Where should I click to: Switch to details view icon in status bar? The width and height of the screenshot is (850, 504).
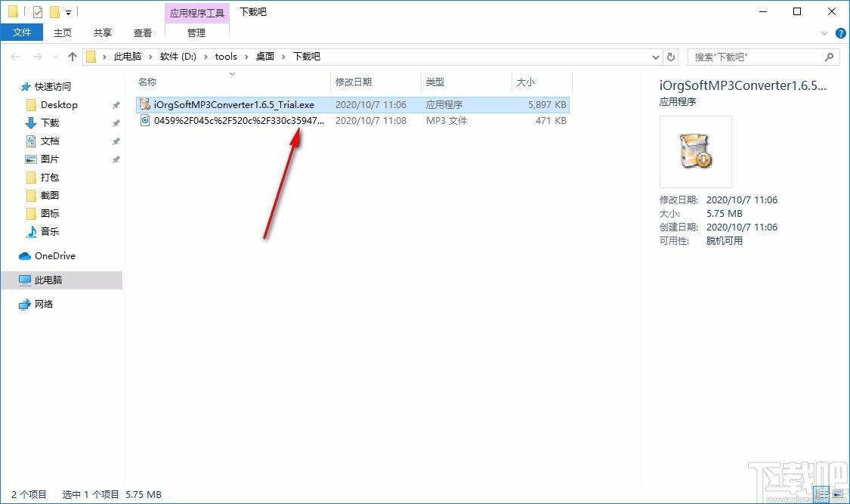(x=822, y=493)
